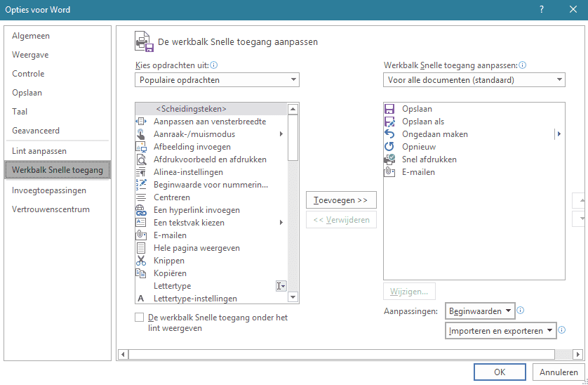Click info icon beside Beginwaarden button
Viewport: 588px width, 385px height.
coord(520,311)
